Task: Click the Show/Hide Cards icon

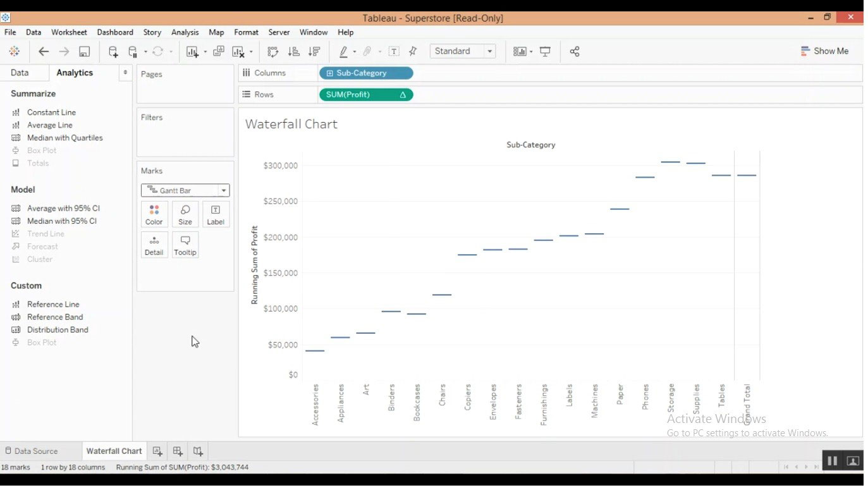Action: [520, 51]
